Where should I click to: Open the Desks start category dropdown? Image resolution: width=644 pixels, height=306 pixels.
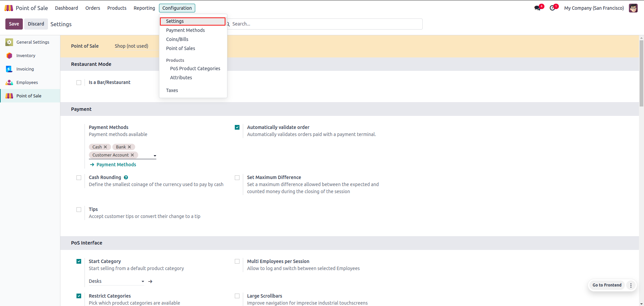(143, 281)
